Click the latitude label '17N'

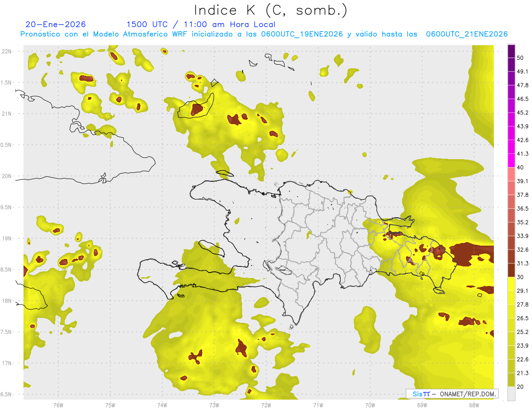tap(6, 363)
